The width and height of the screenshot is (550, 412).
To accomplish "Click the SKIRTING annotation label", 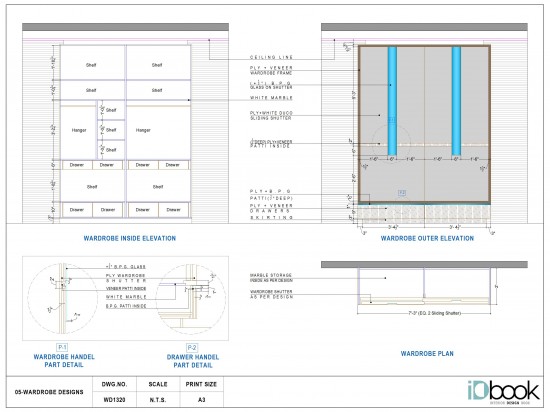I will click(x=271, y=218).
